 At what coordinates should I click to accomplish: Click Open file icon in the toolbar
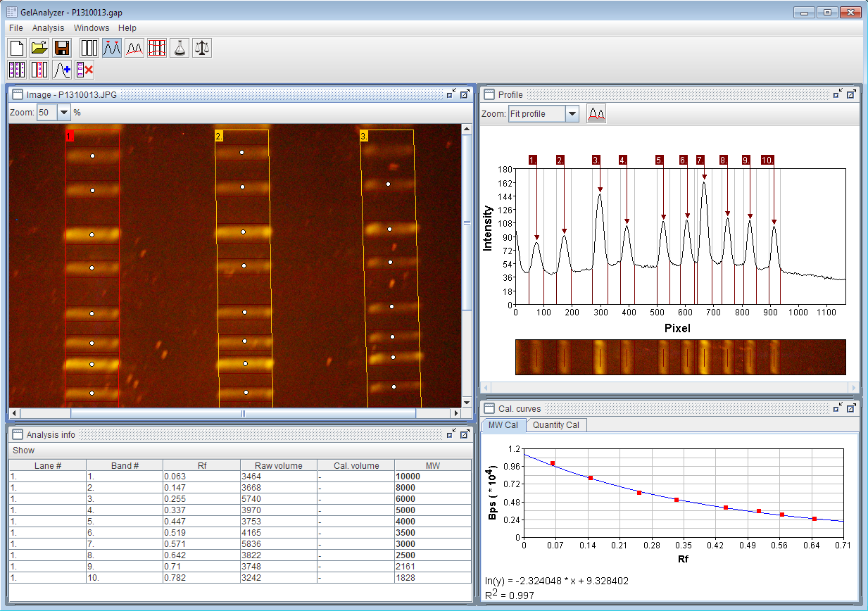(39, 47)
